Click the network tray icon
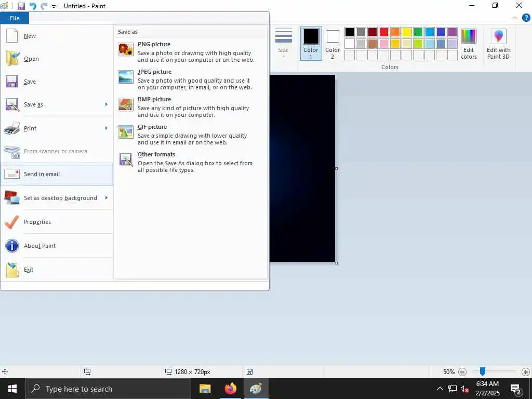Image resolution: width=532 pixels, height=399 pixels. [x=453, y=389]
